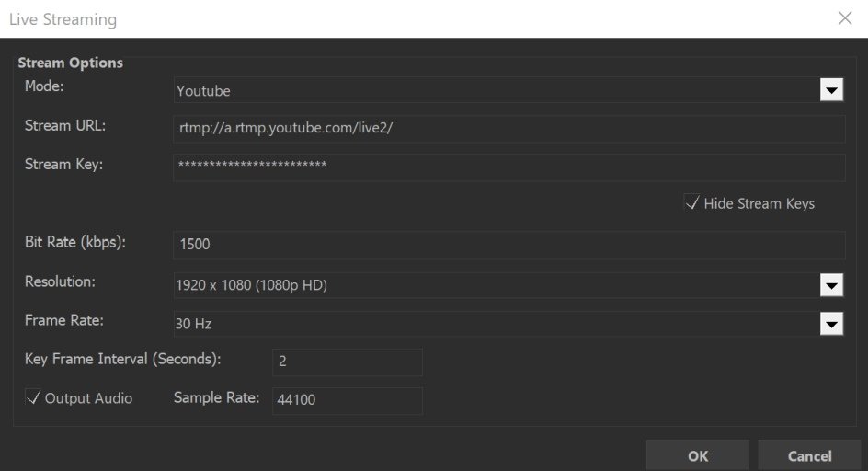Click the Live Streaming title bar
Viewport: 868px width, 471px height.
pyautogui.click(x=368, y=18)
